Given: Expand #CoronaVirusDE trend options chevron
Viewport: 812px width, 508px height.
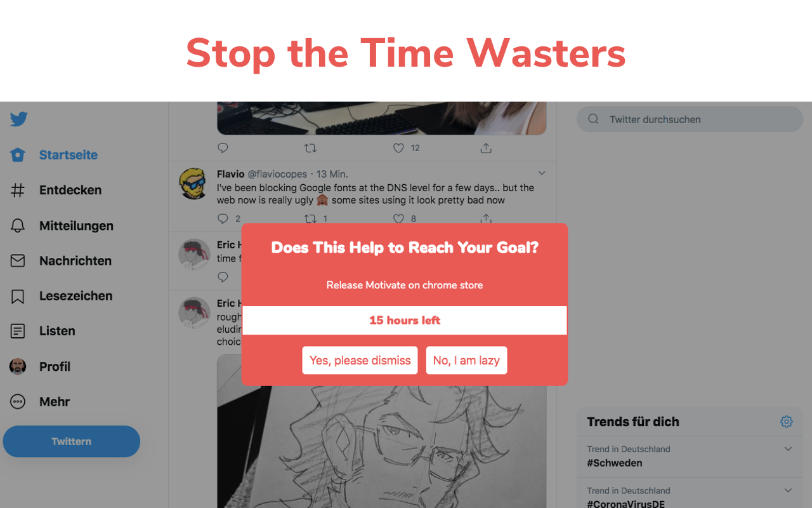Looking at the screenshot, I should point(788,490).
